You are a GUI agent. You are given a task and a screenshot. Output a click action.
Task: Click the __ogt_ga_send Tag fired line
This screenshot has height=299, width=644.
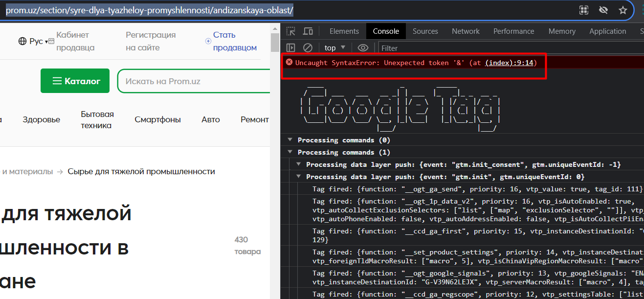coord(477,189)
